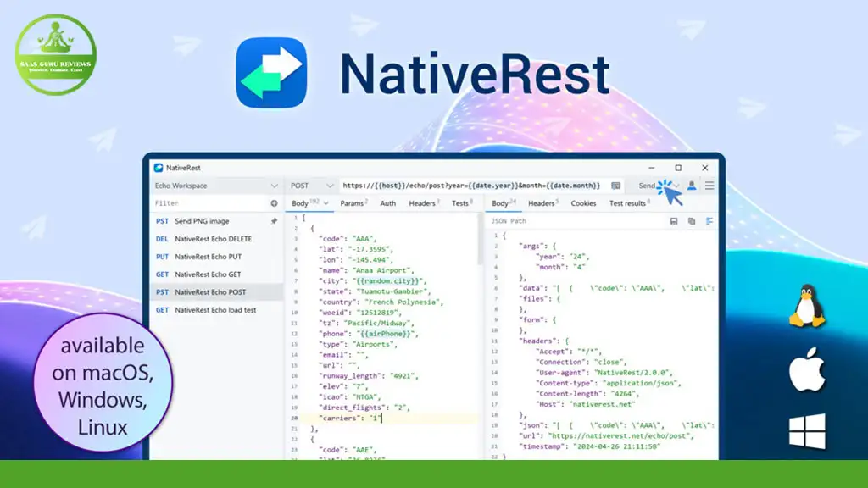Click the Windows logo icon
This screenshot has height=488, width=868.
[x=807, y=431]
